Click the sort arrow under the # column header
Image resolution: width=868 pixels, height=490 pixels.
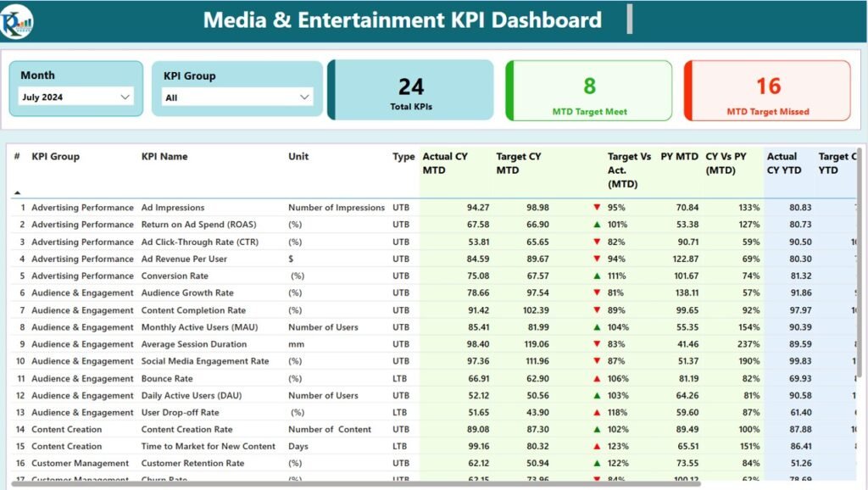[x=18, y=192]
